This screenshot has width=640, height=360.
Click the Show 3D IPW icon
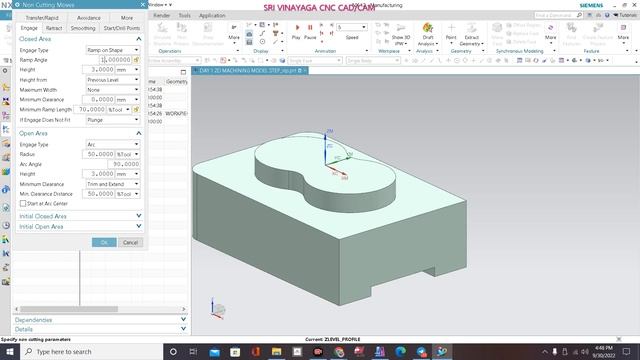click(x=400, y=28)
